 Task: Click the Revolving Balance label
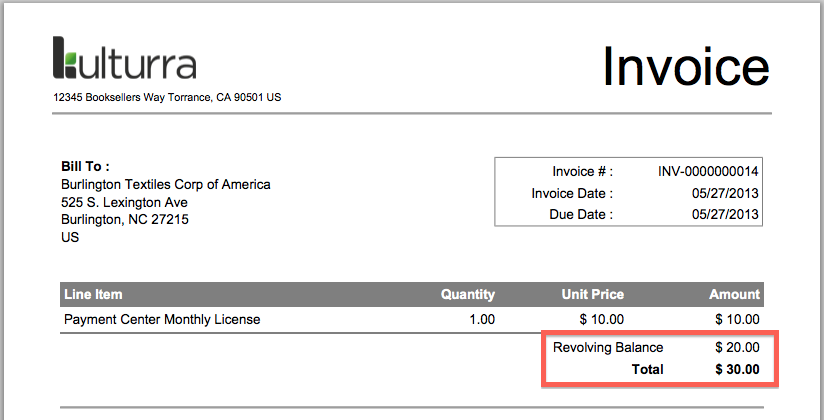(608, 348)
